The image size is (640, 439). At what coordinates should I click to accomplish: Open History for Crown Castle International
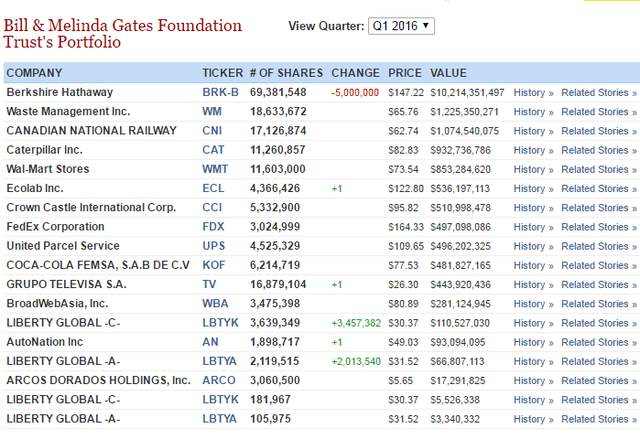click(x=533, y=208)
